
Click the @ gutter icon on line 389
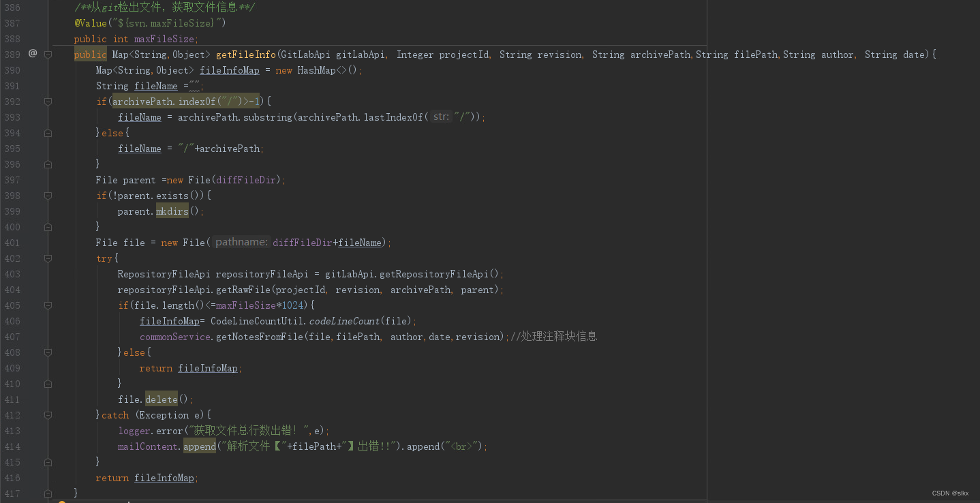pyautogui.click(x=32, y=54)
